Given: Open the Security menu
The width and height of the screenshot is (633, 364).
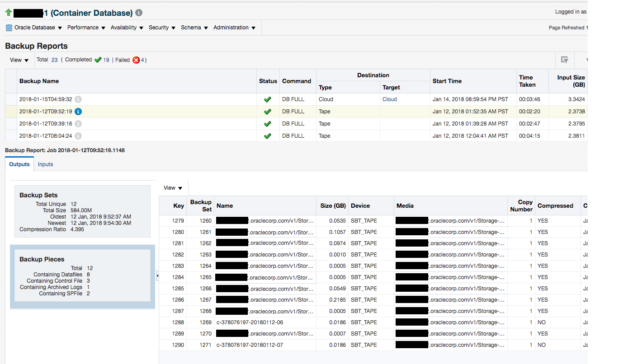Looking at the screenshot, I should pos(162,28).
